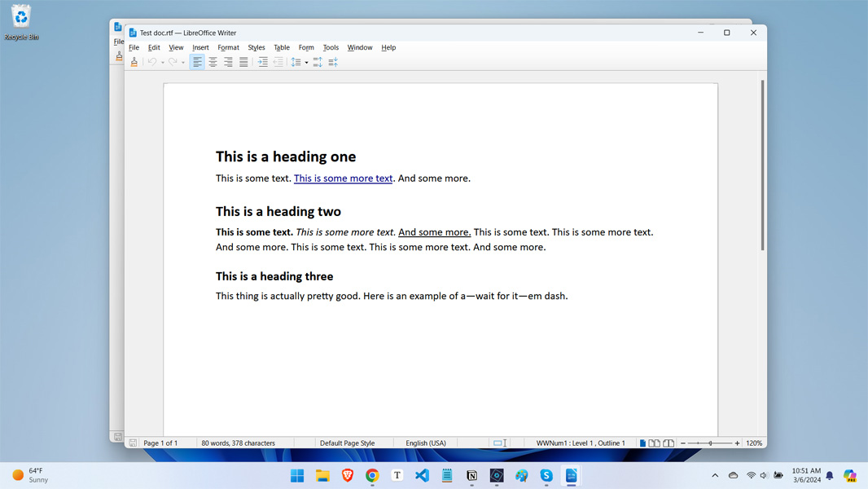This screenshot has height=489, width=868.
Task: Decrease paragraph spacing
Action: (x=333, y=62)
